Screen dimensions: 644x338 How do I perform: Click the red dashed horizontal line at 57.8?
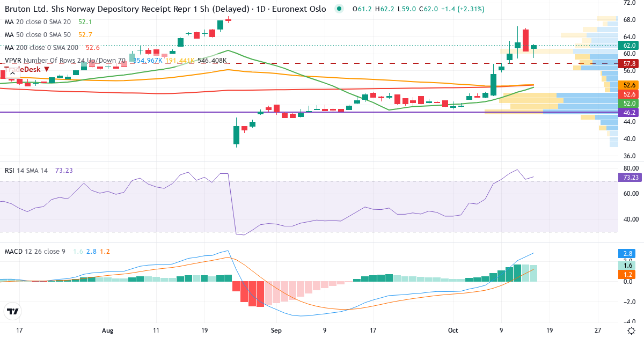[309, 63]
